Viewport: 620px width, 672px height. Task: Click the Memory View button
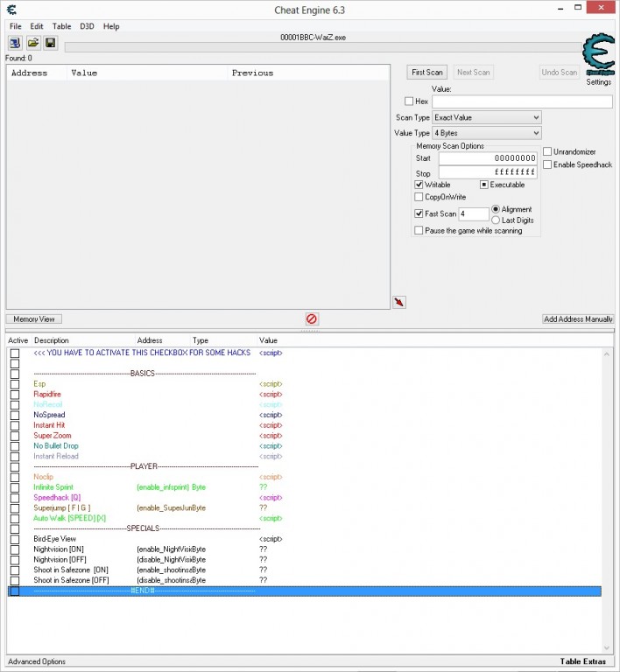[x=35, y=319]
